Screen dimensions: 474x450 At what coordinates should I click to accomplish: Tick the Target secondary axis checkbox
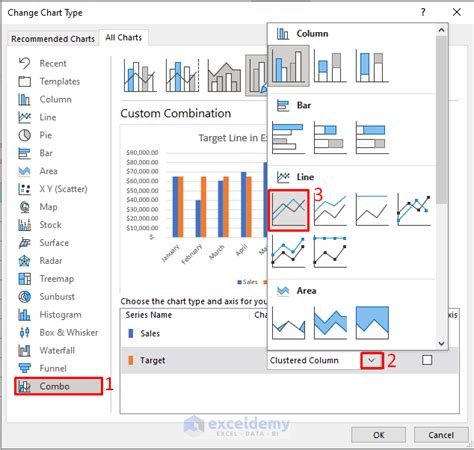[x=427, y=360]
